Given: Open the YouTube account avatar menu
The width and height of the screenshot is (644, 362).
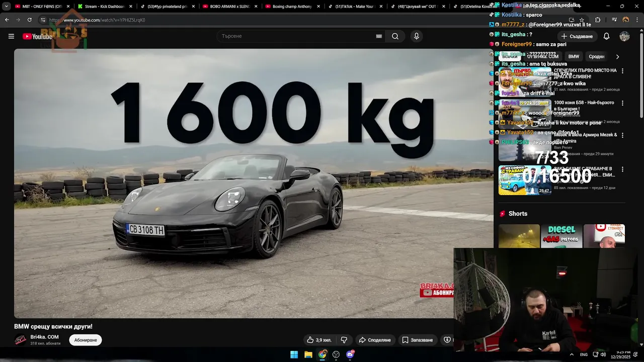Looking at the screenshot, I should 624,36.
